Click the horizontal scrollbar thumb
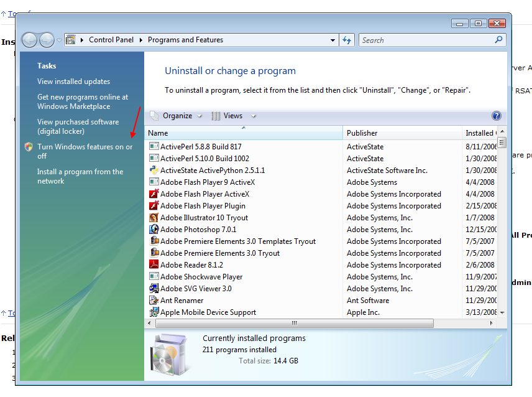The width and height of the screenshot is (532, 397). pos(294,323)
